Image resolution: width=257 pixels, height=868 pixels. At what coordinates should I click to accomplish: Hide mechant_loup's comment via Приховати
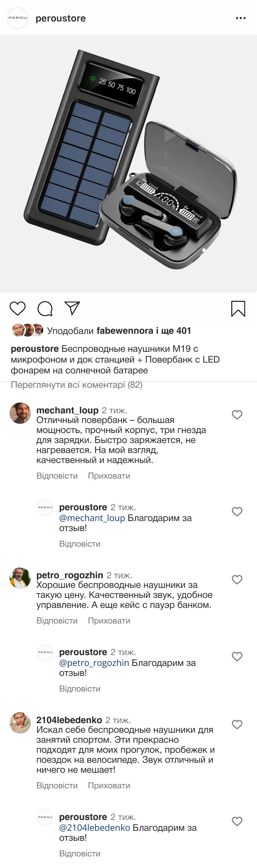[109, 476]
